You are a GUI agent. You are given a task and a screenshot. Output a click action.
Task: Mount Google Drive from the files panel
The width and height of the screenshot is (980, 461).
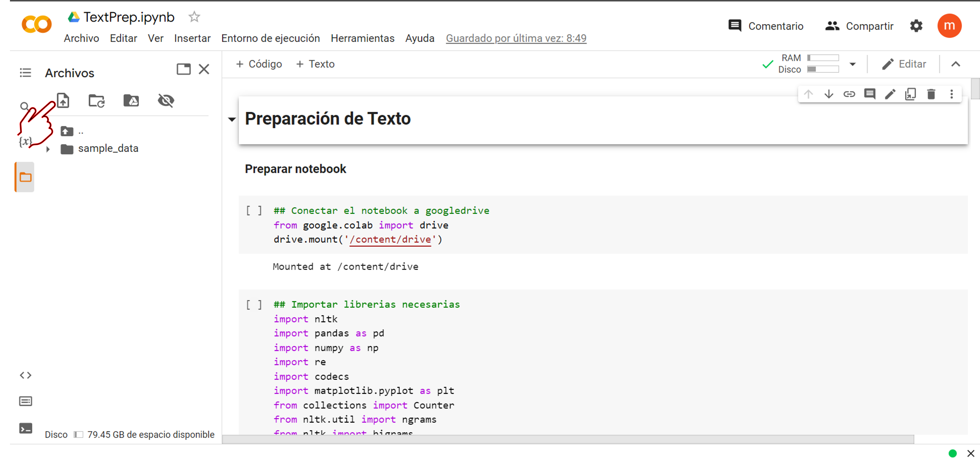pos(131,100)
